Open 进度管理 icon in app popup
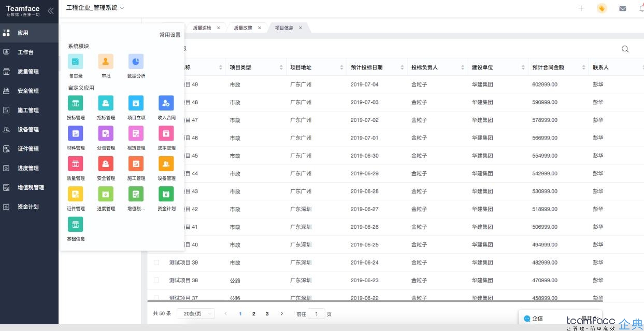Screen dimensions: 644x331 click(x=106, y=194)
